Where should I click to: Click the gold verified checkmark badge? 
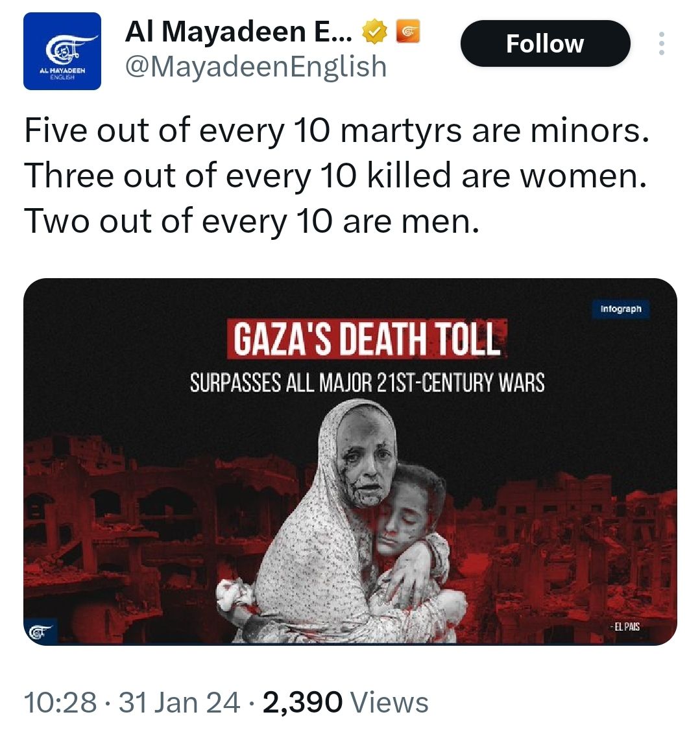(374, 32)
